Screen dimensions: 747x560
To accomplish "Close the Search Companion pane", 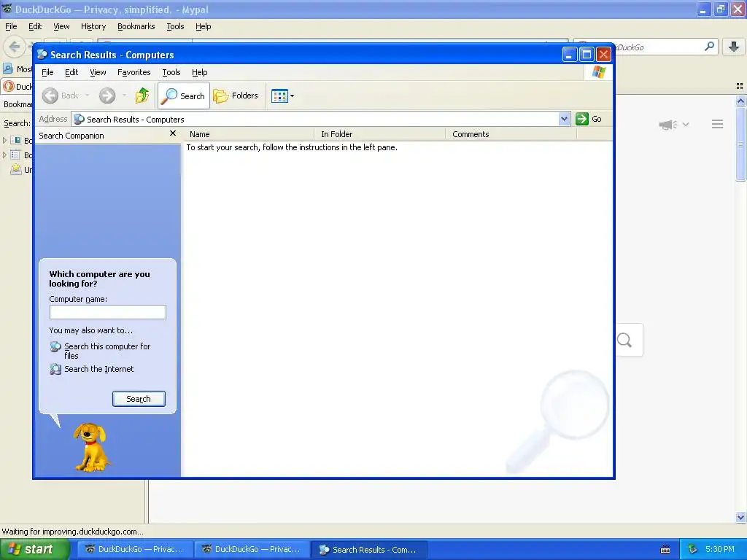I will [173, 134].
